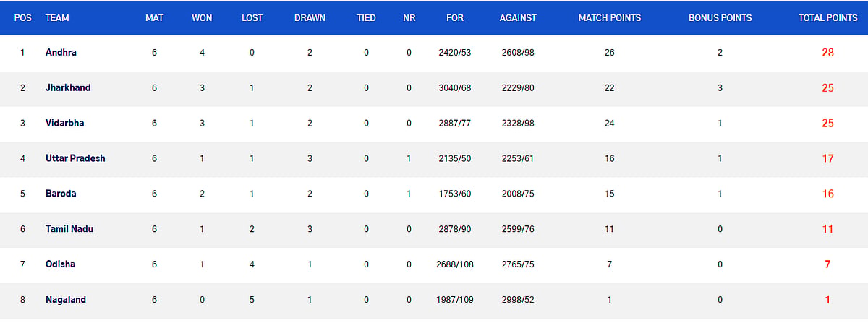Click Tamil Nadu's total points 11
The image size is (868, 323).
tap(827, 229)
